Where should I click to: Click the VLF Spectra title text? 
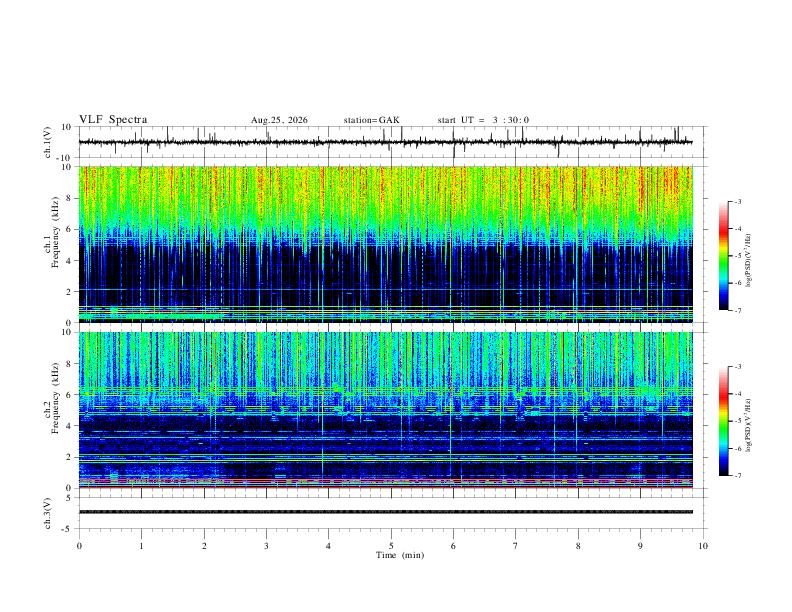tap(113, 120)
